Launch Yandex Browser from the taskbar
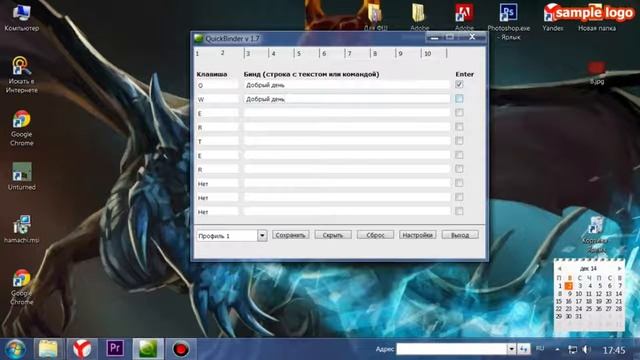640x360 pixels. (x=82, y=349)
